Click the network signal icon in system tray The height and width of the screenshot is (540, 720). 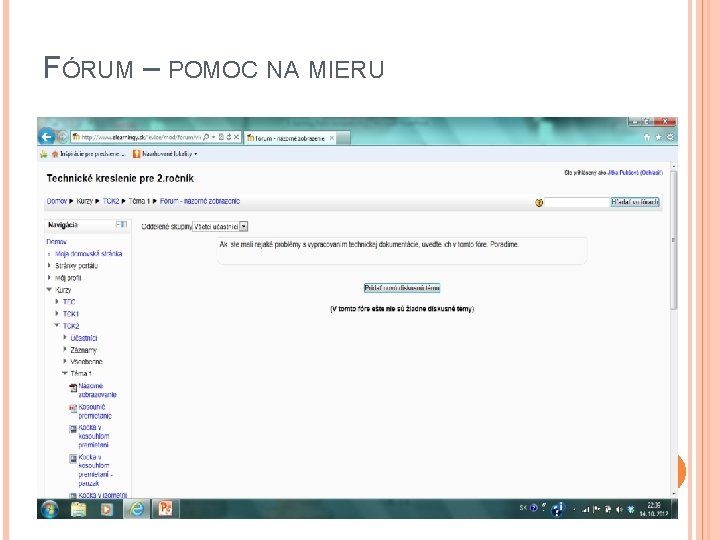coord(585,509)
